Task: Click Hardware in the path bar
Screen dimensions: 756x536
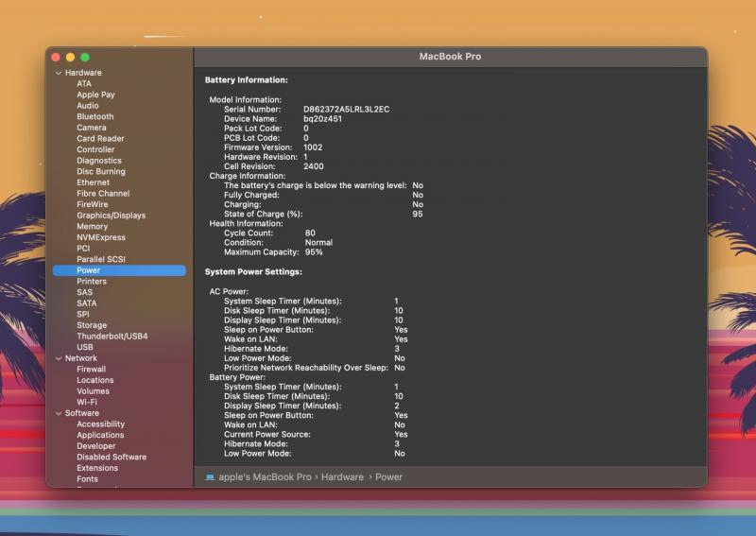Action: tap(342, 477)
